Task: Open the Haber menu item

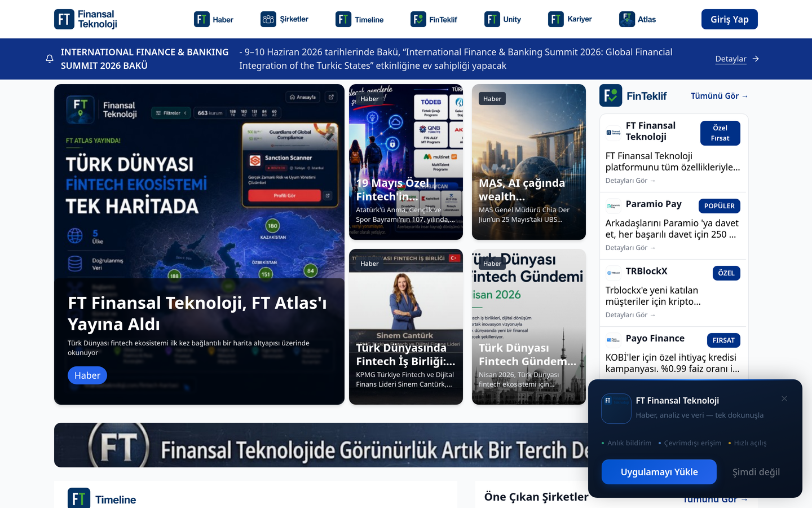Action: tap(214, 19)
